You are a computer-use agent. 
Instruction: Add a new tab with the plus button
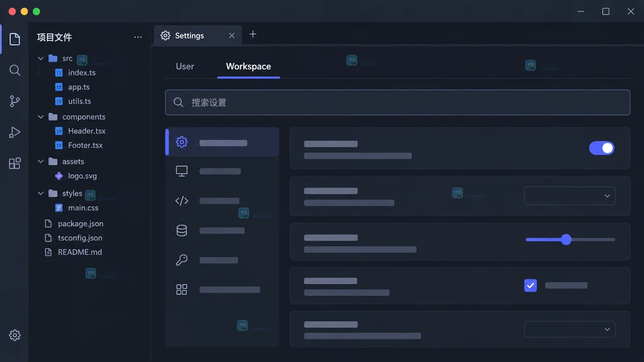point(253,35)
